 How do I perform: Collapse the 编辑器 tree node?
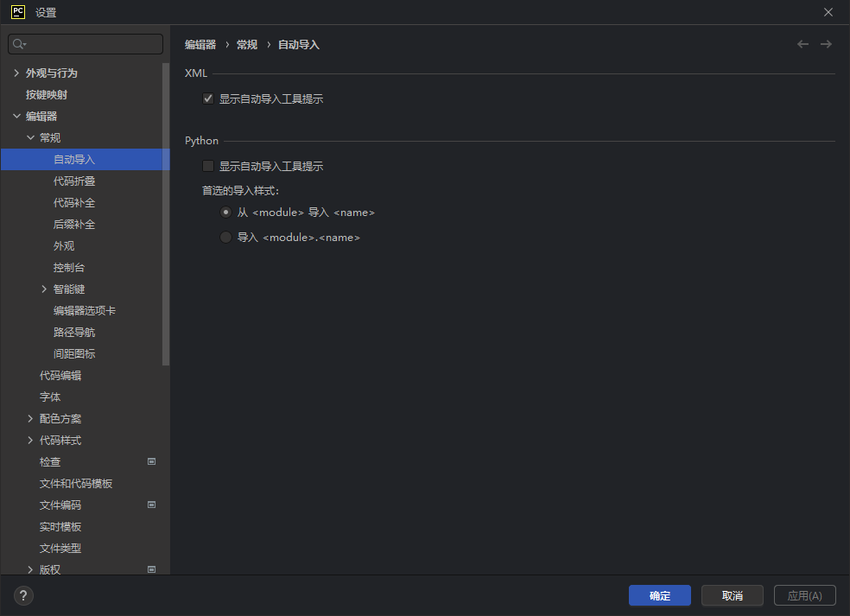[16, 116]
